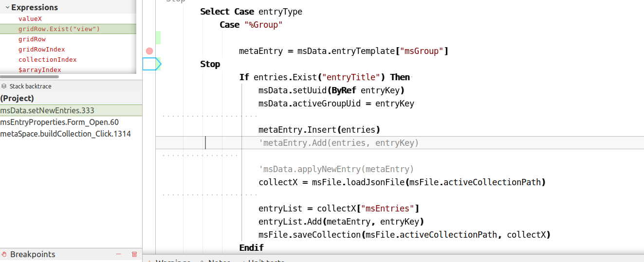
Task: Open the Breakpoints panel header
Action: (x=33, y=254)
